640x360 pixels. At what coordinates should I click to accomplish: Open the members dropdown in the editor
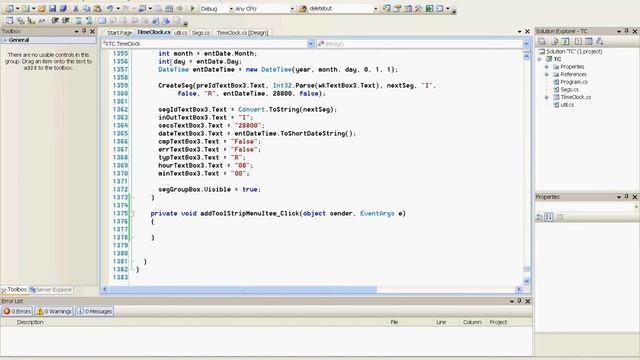click(x=526, y=44)
